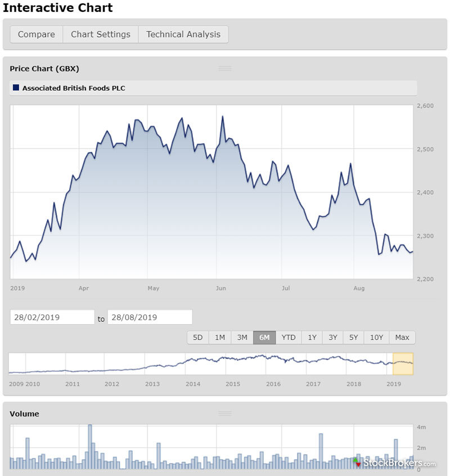Image resolution: width=450 pixels, height=476 pixels.
Task: Click the 2,400 price axis label
Action: point(425,192)
